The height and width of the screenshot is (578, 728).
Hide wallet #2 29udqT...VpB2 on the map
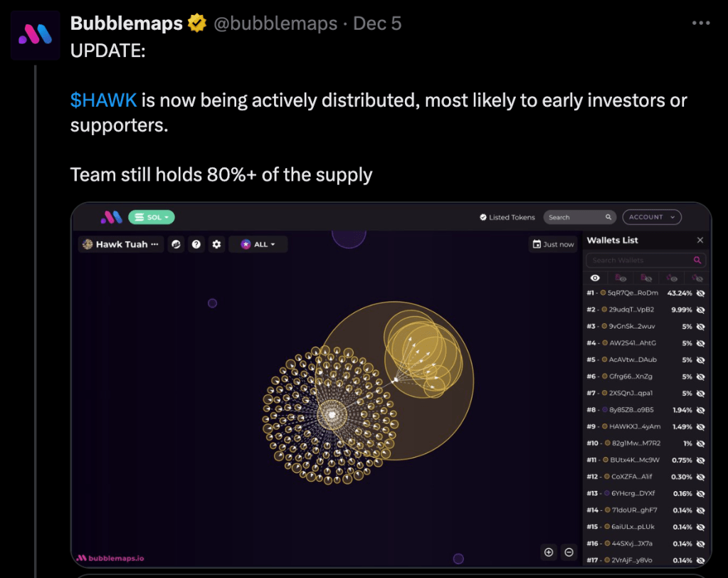tap(700, 310)
